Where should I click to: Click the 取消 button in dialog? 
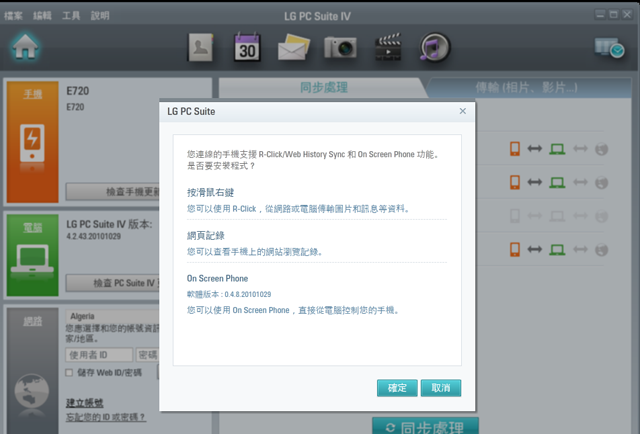pyautogui.click(x=441, y=388)
